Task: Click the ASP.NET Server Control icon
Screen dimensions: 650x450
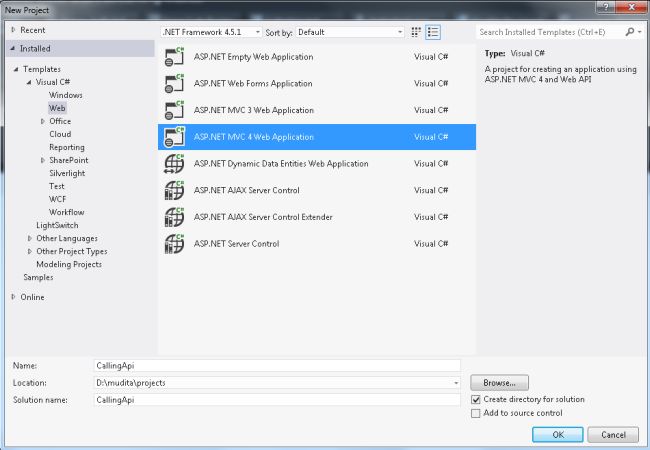Action: tap(174, 244)
